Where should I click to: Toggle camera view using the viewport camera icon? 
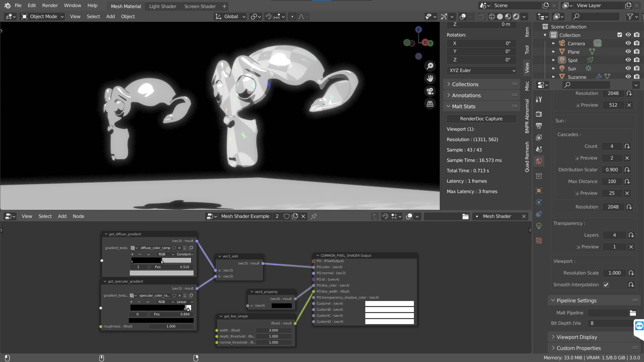(x=430, y=91)
